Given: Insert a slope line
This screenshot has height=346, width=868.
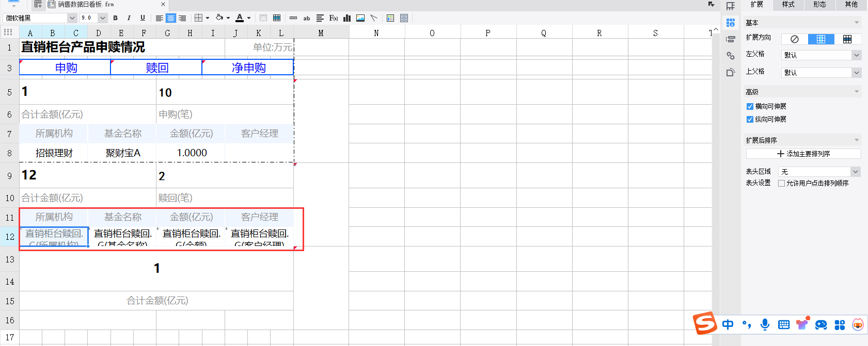Looking at the screenshot, I should [x=374, y=18].
